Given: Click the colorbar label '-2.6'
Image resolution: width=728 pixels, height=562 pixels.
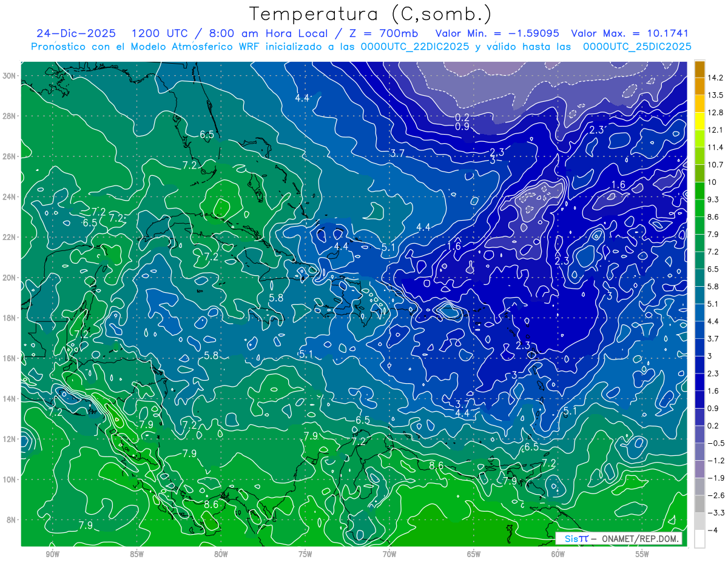Looking at the screenshot, I should click(716, 495).
